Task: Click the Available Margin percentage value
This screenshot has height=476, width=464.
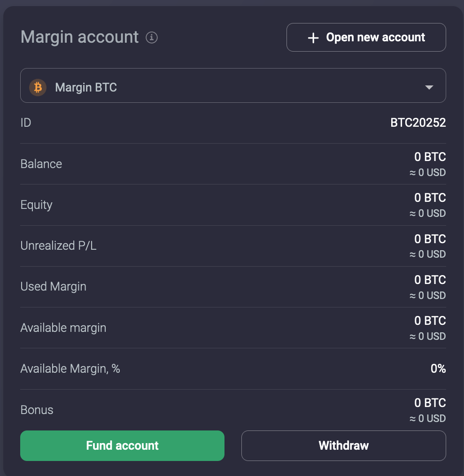Action: click(438, 369)
